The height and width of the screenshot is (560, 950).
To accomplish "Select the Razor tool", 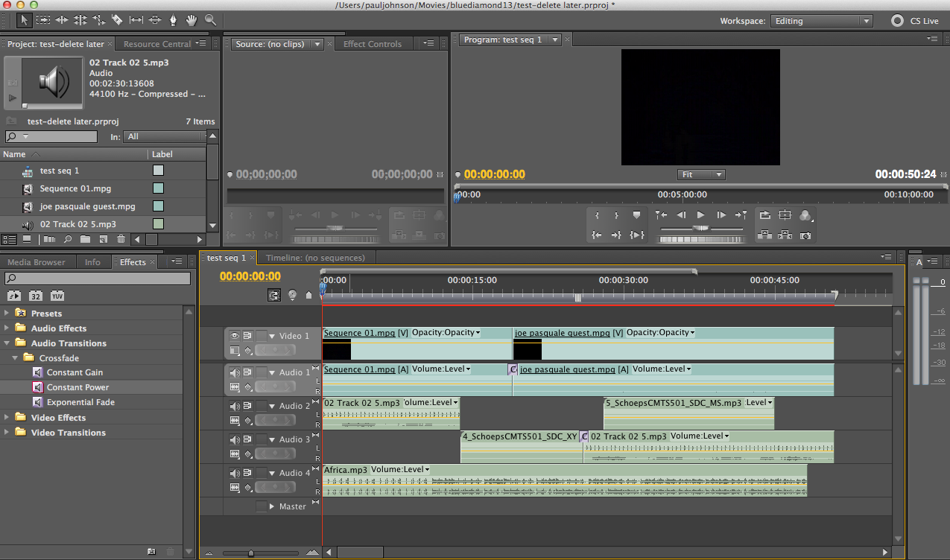I will click(118, 20).
